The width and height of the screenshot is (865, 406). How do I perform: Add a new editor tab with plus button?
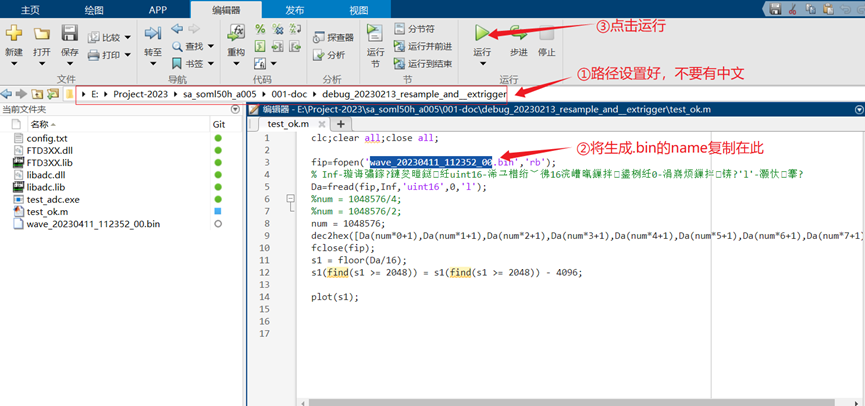[340, 124]
